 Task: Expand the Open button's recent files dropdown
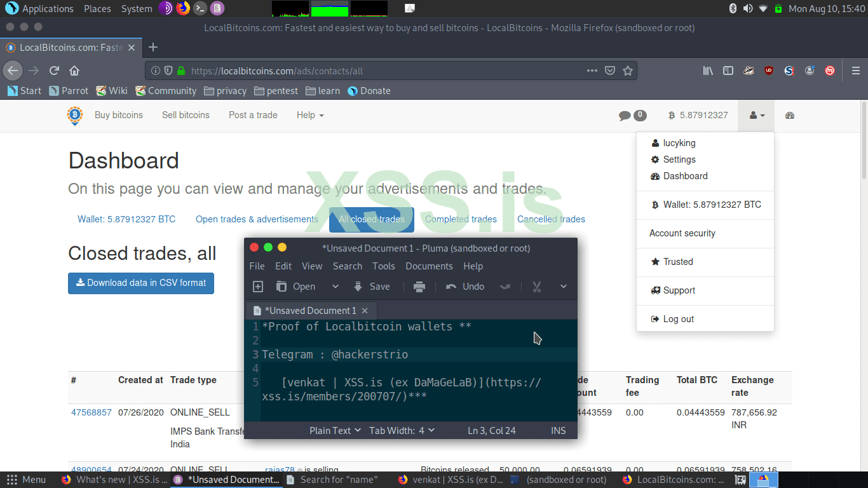[x=335, y=287]
